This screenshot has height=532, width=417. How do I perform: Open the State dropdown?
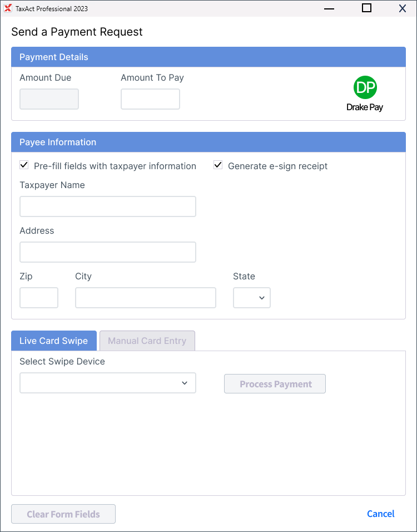[252, 298]
